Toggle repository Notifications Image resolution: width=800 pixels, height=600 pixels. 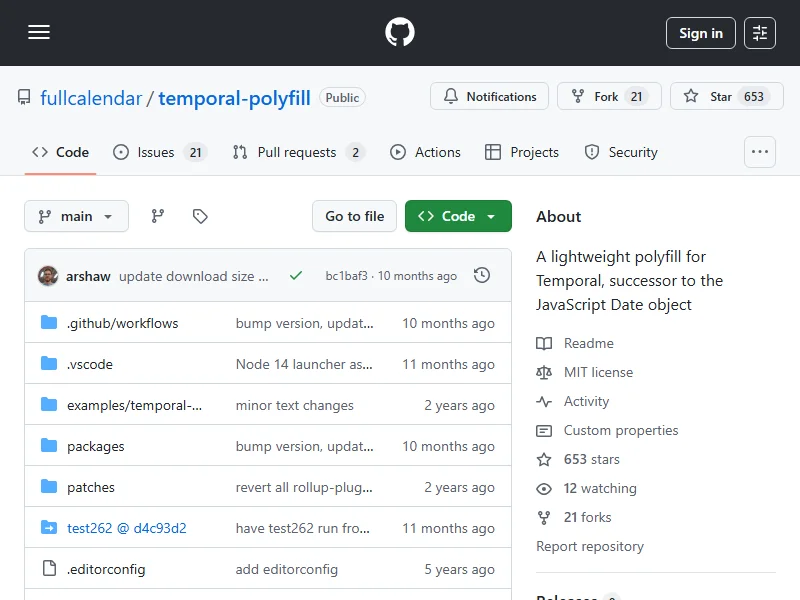pyautogui.click(x=489, y=97)
